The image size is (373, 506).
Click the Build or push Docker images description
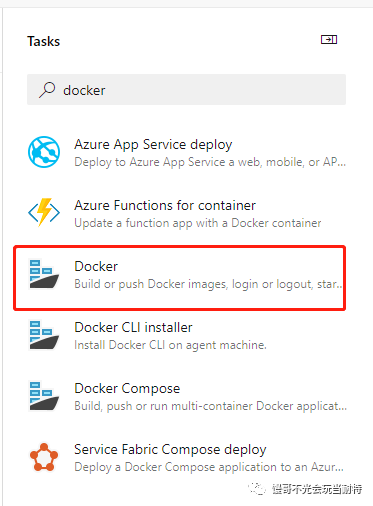(x=208, y=284)
